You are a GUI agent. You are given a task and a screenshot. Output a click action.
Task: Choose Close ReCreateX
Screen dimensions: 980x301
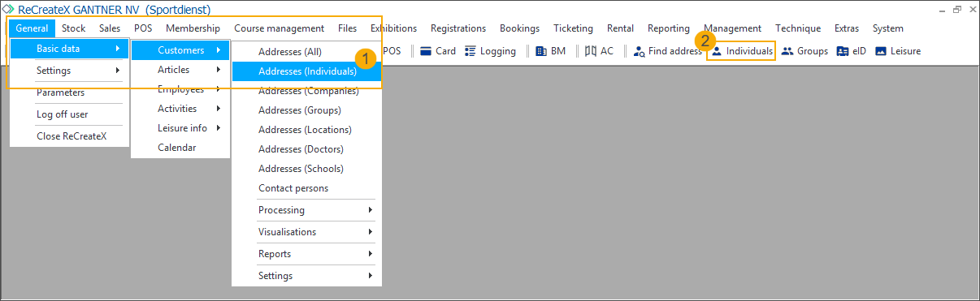(x=70, y=136)
